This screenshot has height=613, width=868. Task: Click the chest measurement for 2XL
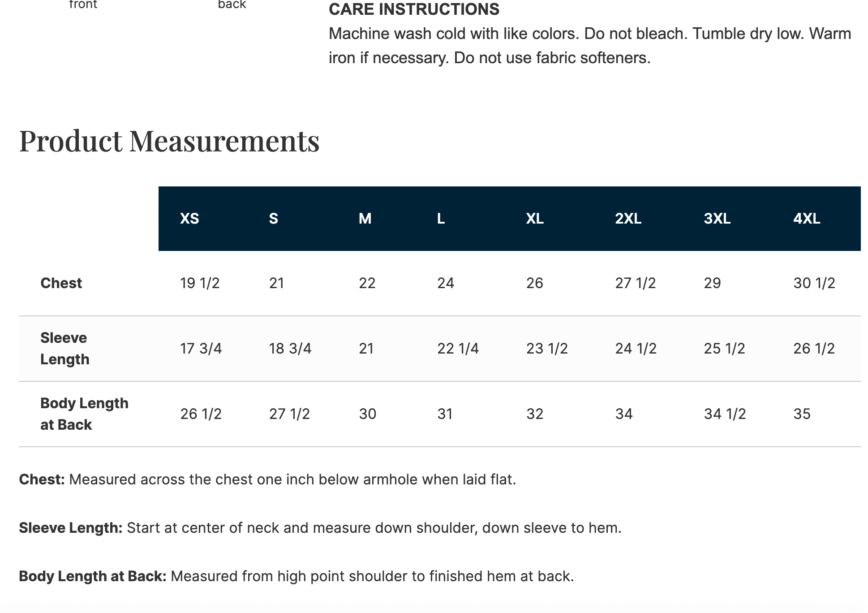(x=635, y=283)
